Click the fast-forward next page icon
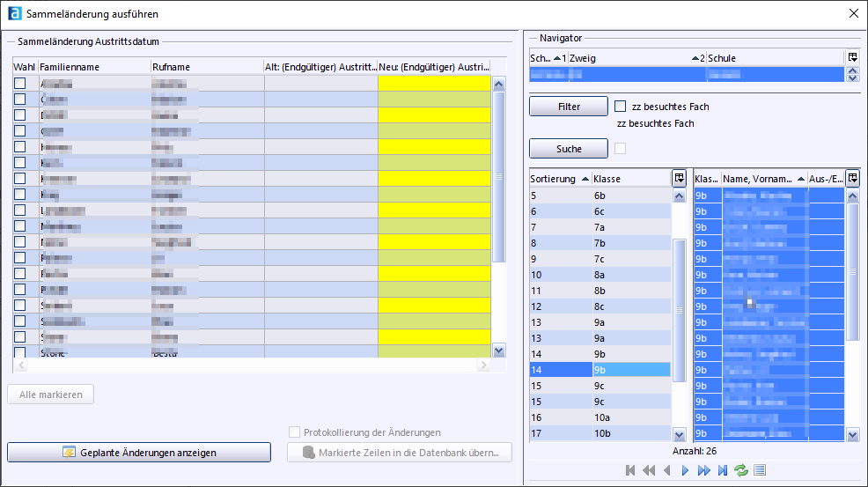 point(703,470)
